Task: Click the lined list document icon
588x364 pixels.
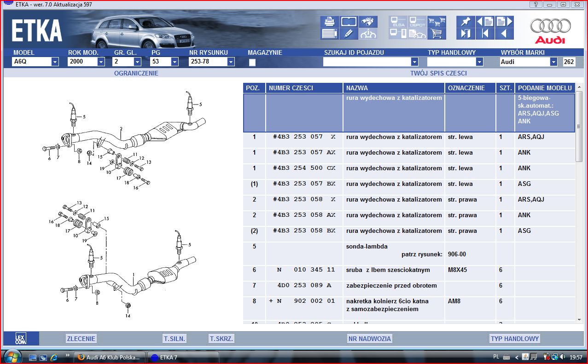Action: point(329,34)
